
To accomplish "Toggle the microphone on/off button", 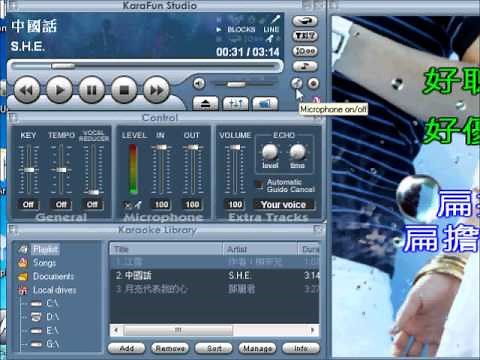I will click(x=297, y=83).
